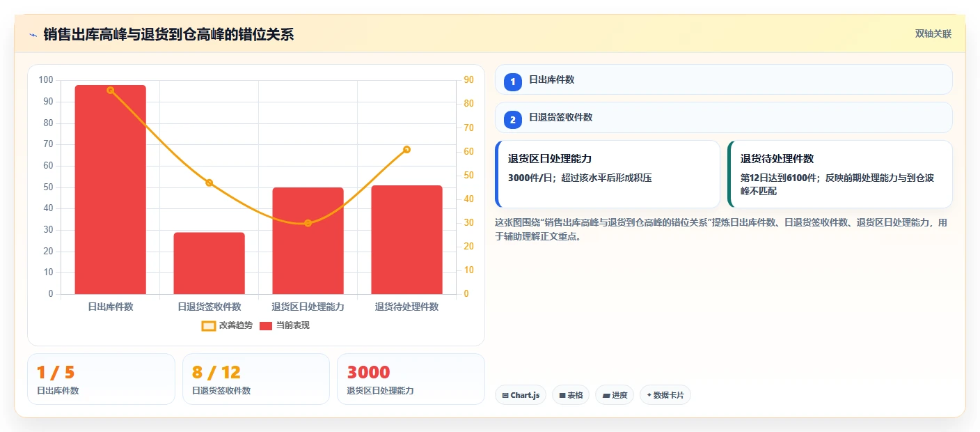Click right axis value 90
The image size is (980, 432).
point(468,80)
